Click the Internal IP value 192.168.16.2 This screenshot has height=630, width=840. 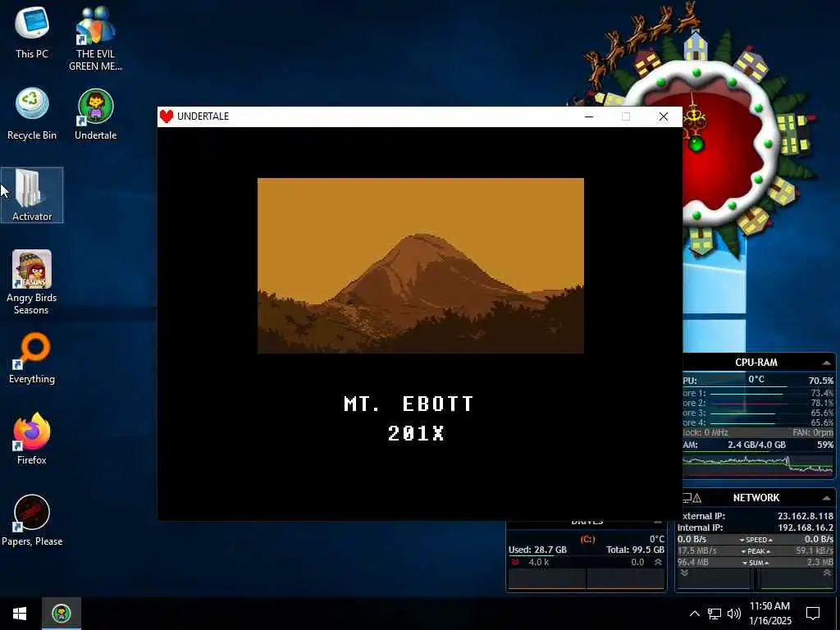[x=806, y=527]
